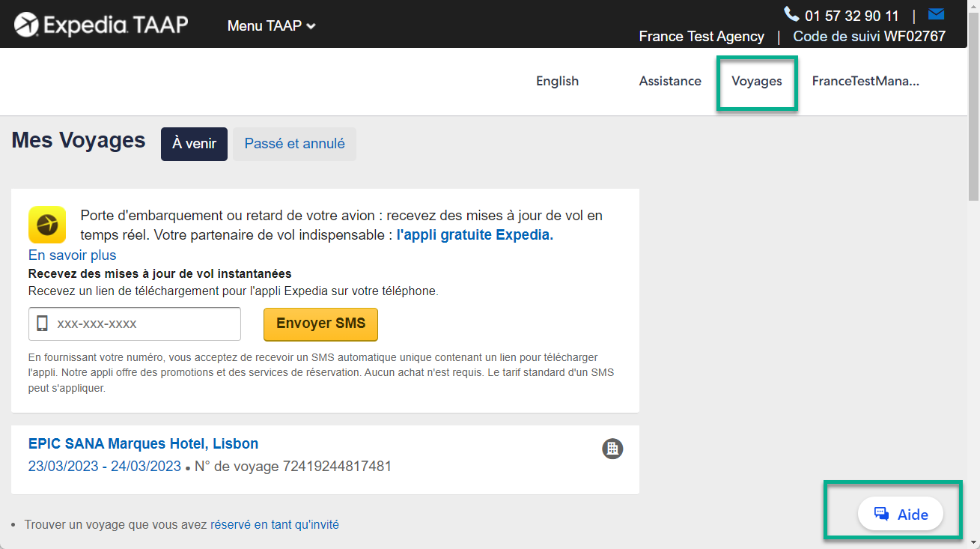
Task: Expand the Menu TAAP dropdown
Action: click(271, 25)
